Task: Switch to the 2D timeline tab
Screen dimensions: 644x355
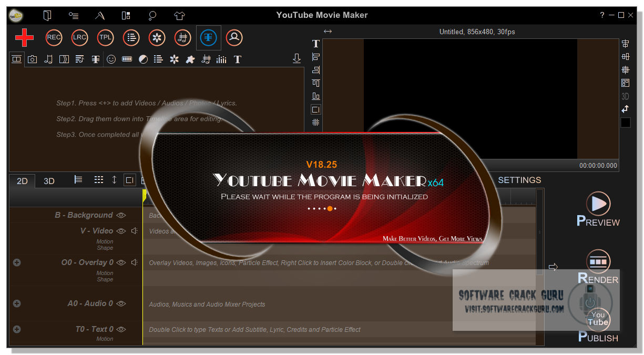Action: pyautogui.click(x=22, y=181)
